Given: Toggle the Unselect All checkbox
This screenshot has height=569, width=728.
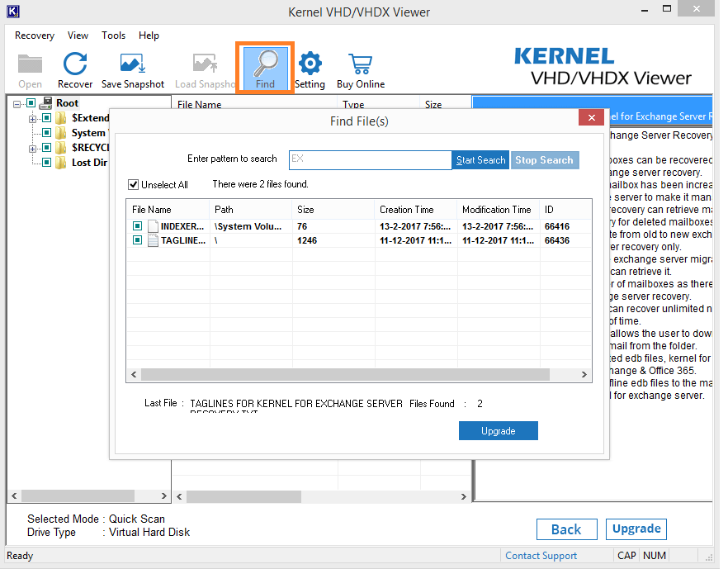Looking at the screenshot, I should pos(133,184).
